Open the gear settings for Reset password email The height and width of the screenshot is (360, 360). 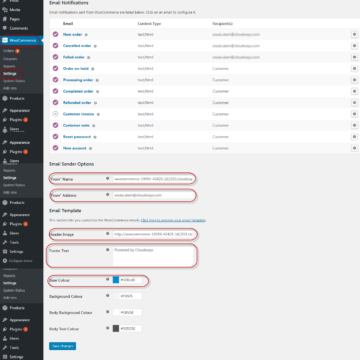coord(354,137)
